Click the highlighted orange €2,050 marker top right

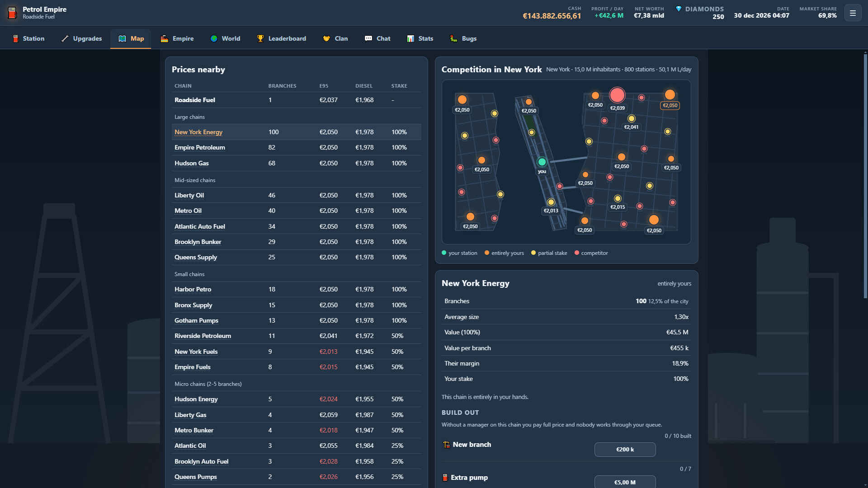tap(670, 95)
